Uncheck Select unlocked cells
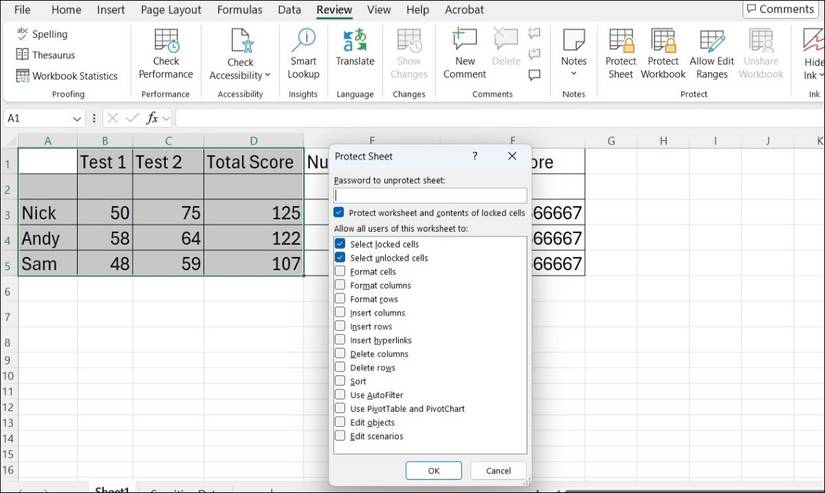The image size is (825, 493). (340, 257)
